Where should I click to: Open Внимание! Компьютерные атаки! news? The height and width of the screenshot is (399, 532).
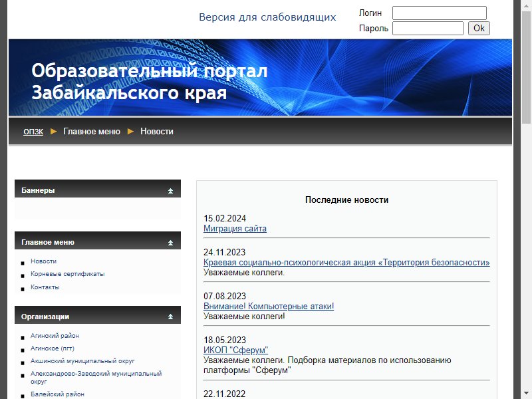coord(269,306)
